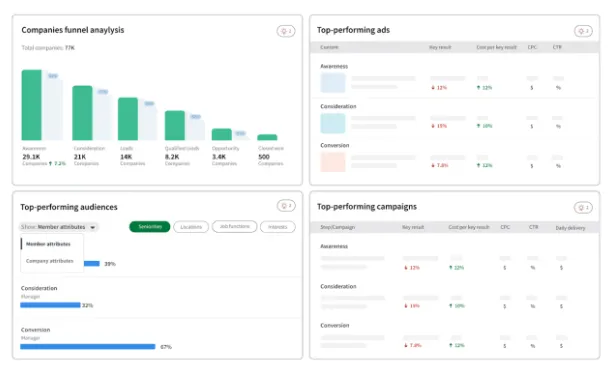Viewport: 613px width, 373px height.
Task: Sort ads table by Key result column
Action: pyautogui.click(x=440, y=47)
